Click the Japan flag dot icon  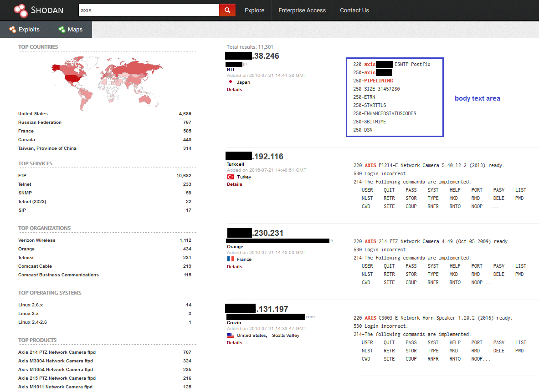tap(230, 82)
